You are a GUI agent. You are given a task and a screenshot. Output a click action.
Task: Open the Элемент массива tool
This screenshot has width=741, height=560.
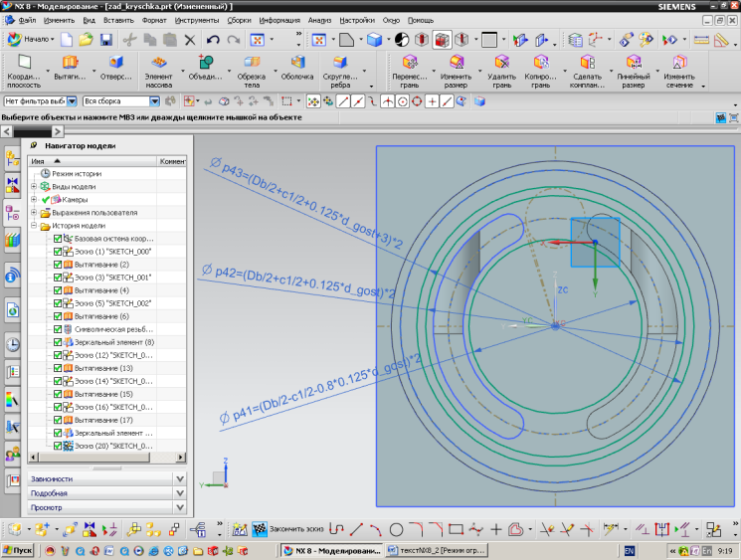(x=158, y=72)
